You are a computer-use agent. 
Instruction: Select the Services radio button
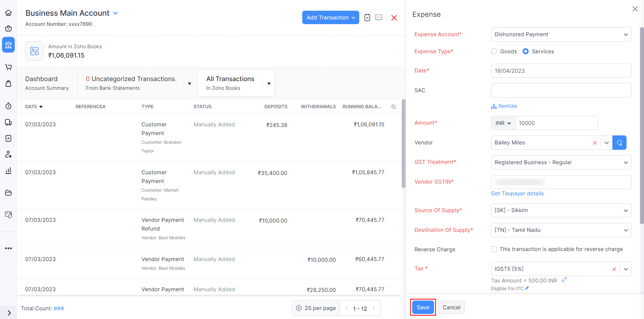pos(526,51)
